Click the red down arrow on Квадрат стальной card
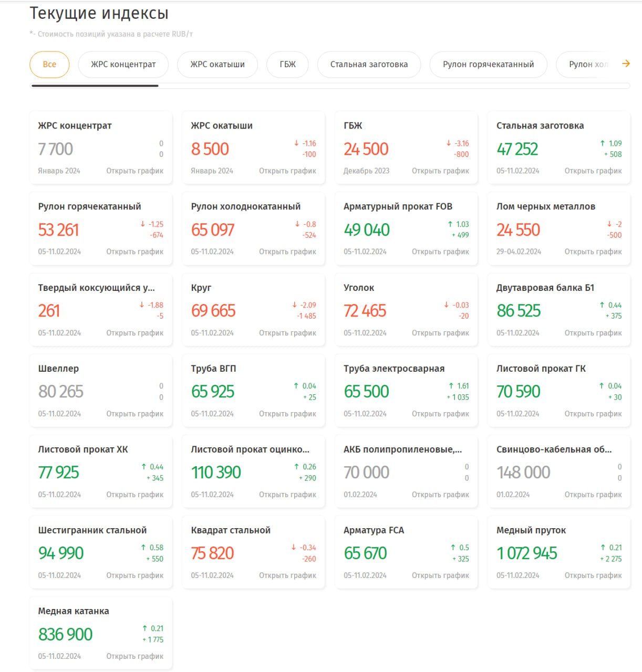Viewport: 642px width, 672px height. pos(294,548)
